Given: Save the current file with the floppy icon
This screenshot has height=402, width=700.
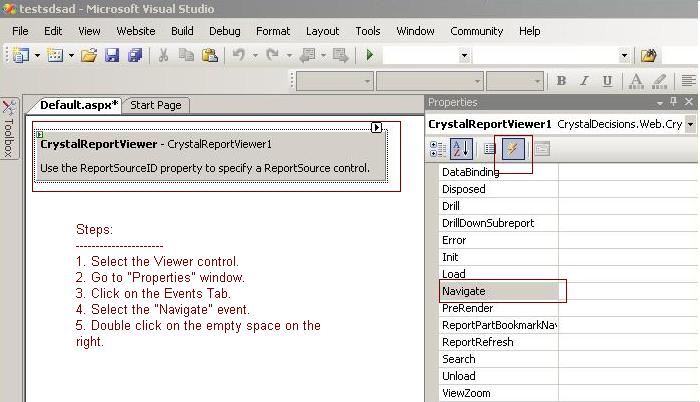Looking at the screenshot, I should click(x=112, y=55).
